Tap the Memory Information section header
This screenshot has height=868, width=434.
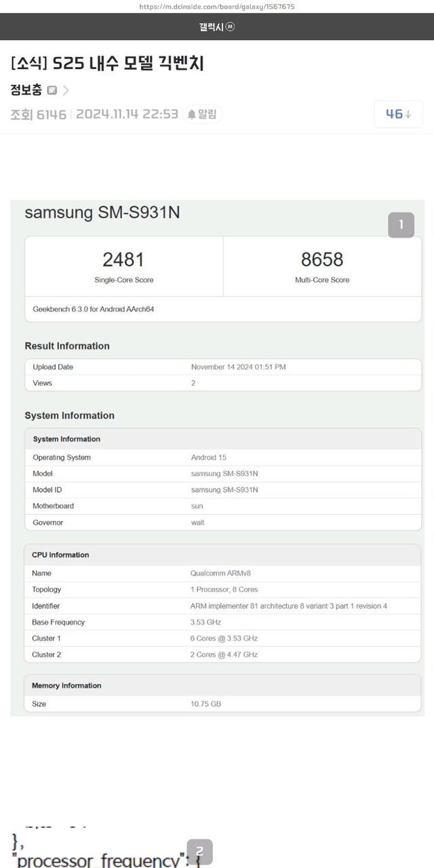pos(66,686)
